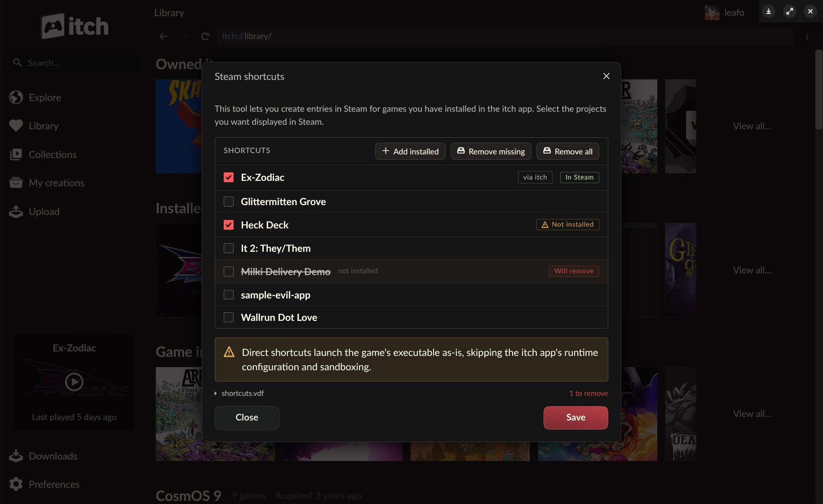Check the Wallrun Dot Love checkbox
The width and height of the screenshot is (823, 504).
(229, 317)
